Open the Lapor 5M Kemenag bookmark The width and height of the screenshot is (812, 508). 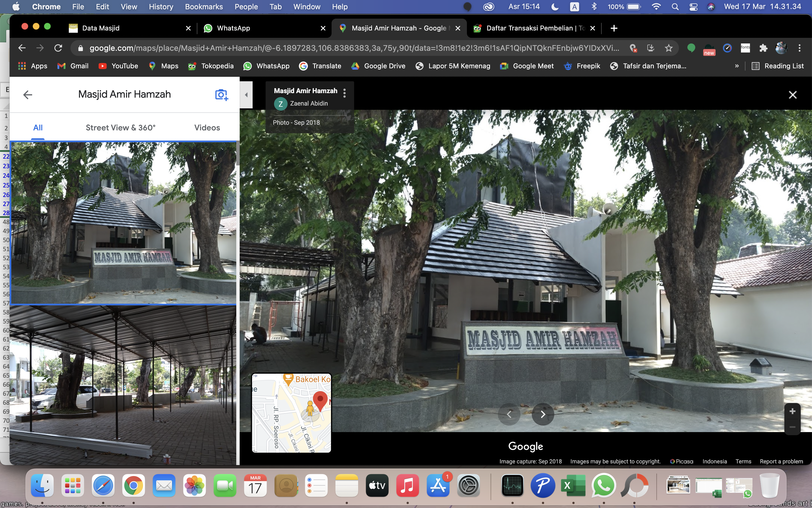(453, 66)
